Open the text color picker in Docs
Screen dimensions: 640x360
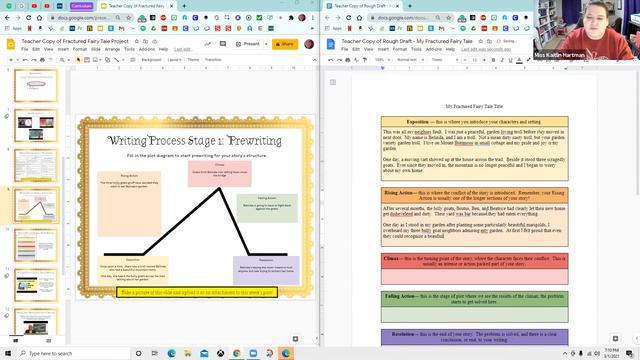[x=519, y=60]
